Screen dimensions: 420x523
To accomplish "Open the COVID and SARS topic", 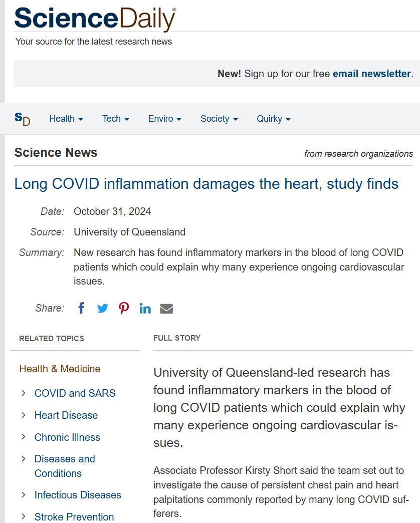I will [x=75, y=393].
